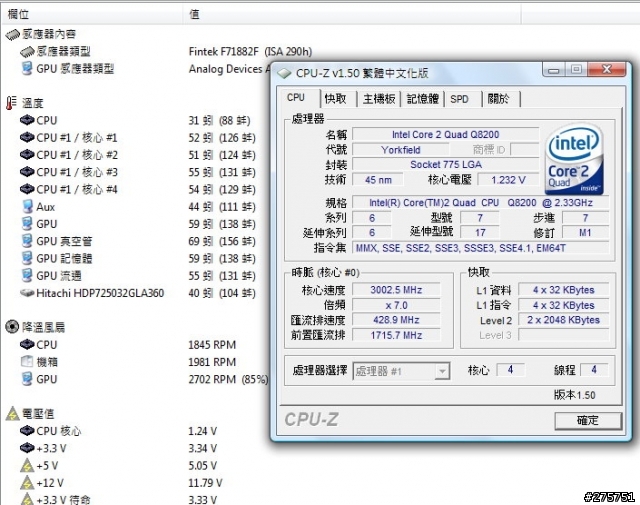The width and height of the screenshot is (640, 505).
Task: Click the CPU fan chip icon at 1845 RPM
Action: (27, 345)
